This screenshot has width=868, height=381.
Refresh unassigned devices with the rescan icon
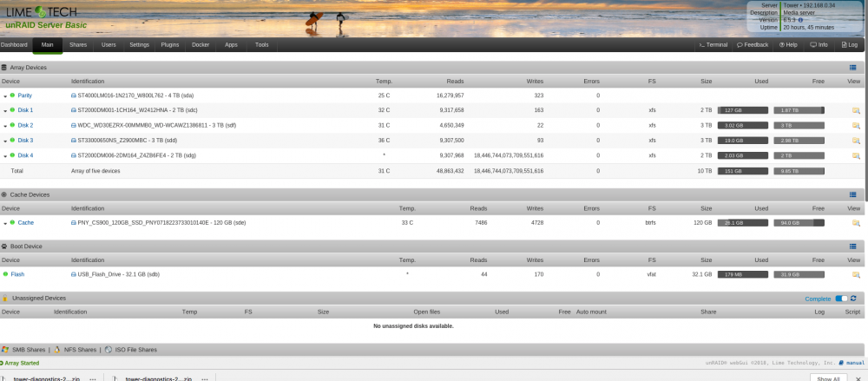853,299
